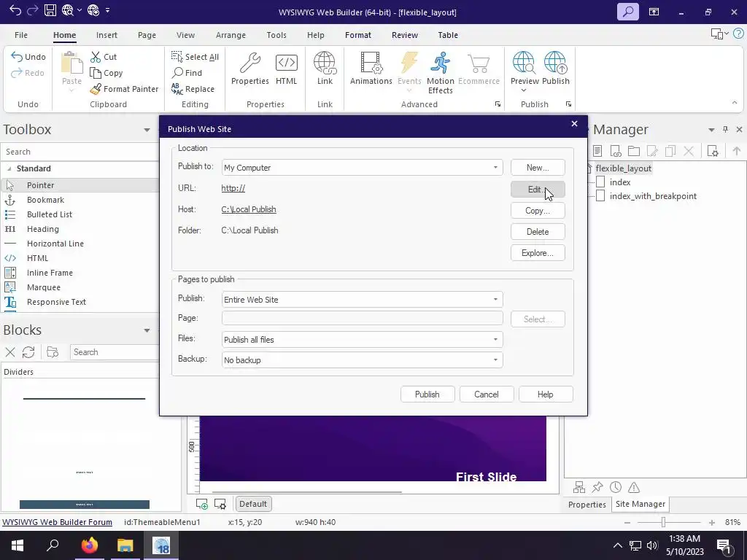This screenshot has height=560, width=747.
Task: Click the Windows Start button
Action: pos(18,545)
